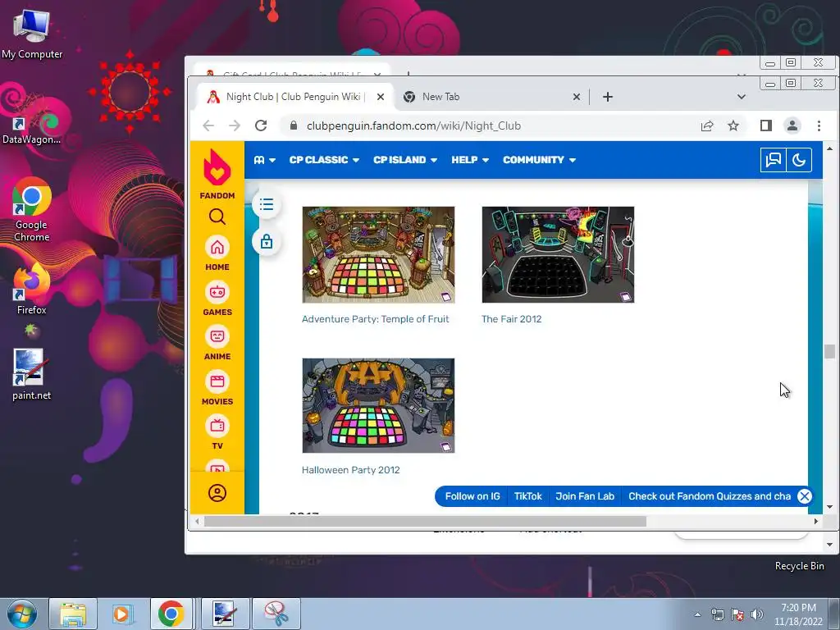Open Adventure Party: Temple of Fruit link
This screenshot has height=630, width=840.
click(x=375, y=319)
